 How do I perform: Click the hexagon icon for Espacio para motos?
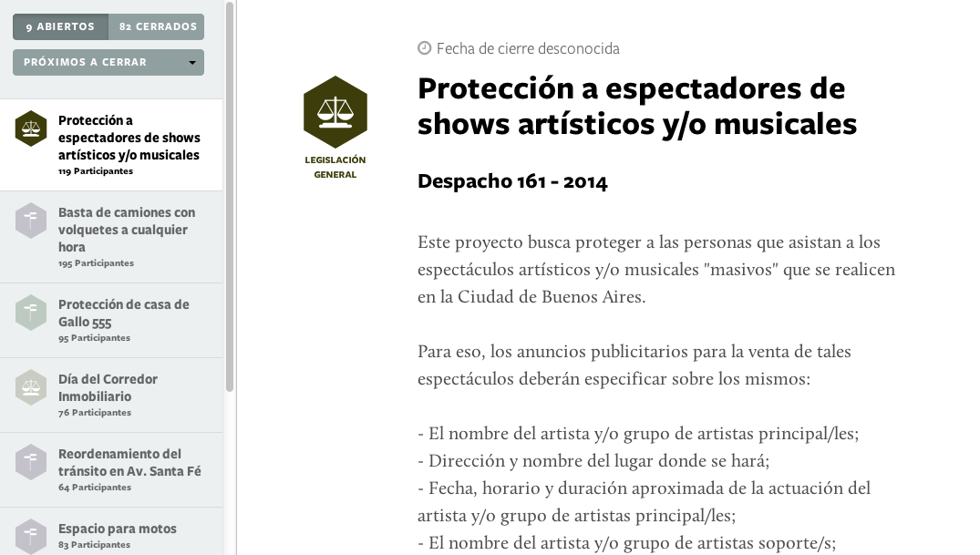(31, 536)
